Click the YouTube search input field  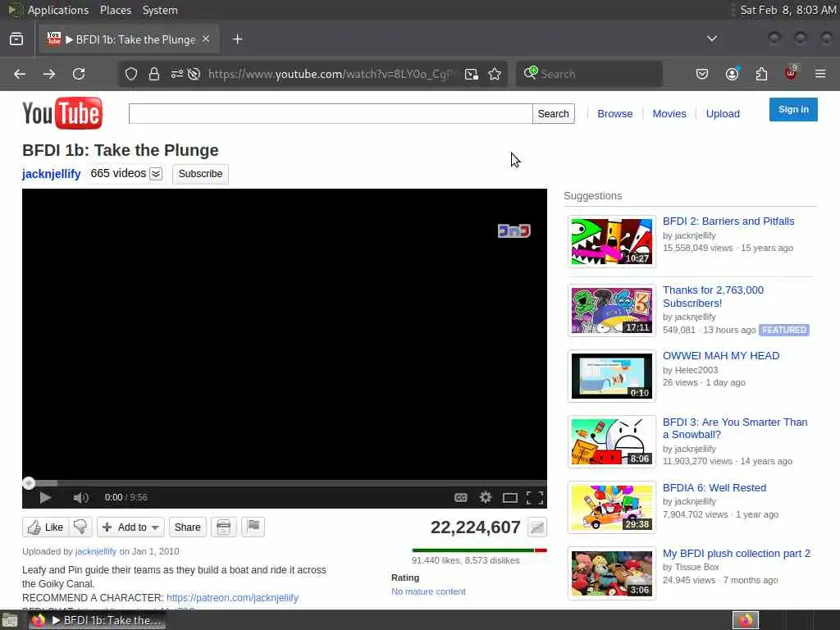tap(331, 113)
